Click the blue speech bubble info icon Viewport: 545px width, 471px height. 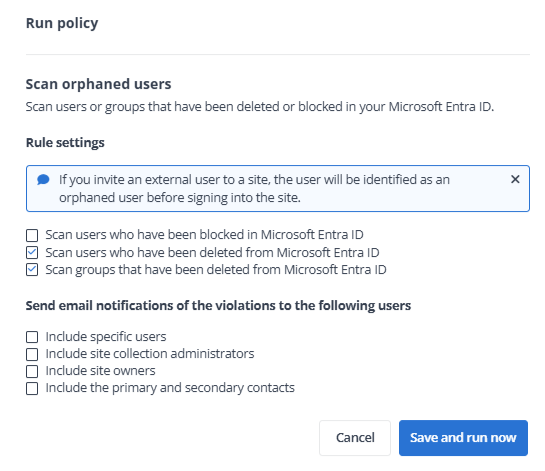coord(43,180)
